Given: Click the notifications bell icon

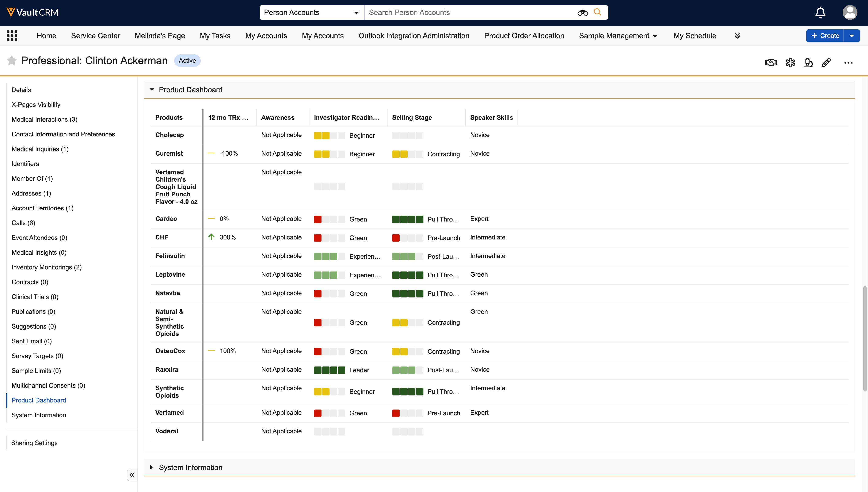Looking at the screenshot, I should (820, 12).
